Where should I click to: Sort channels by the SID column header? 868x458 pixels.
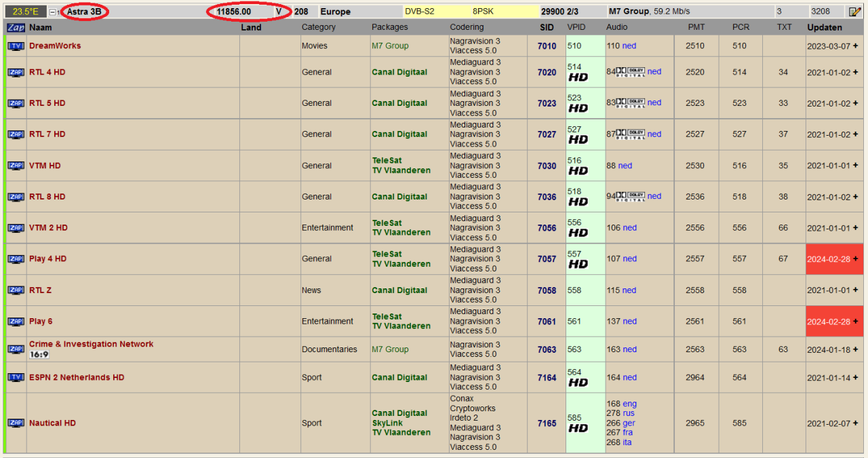tap(547, 27)
